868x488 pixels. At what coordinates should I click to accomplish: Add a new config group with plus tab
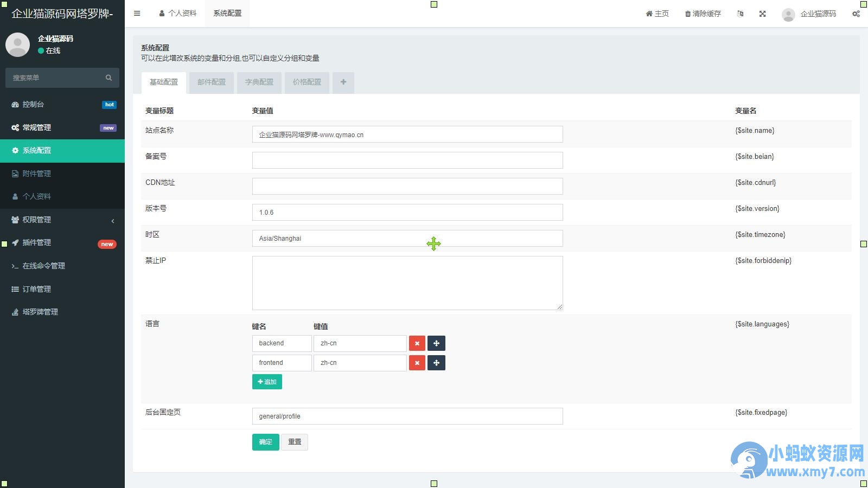pos(343,82)
